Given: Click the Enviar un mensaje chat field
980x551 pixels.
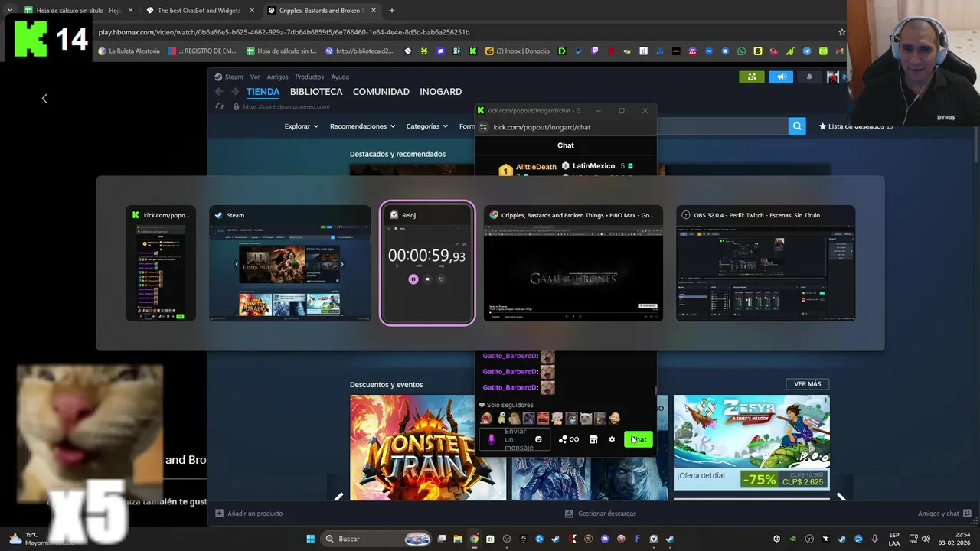Looking at the screenshot, I should pos(514,439).
